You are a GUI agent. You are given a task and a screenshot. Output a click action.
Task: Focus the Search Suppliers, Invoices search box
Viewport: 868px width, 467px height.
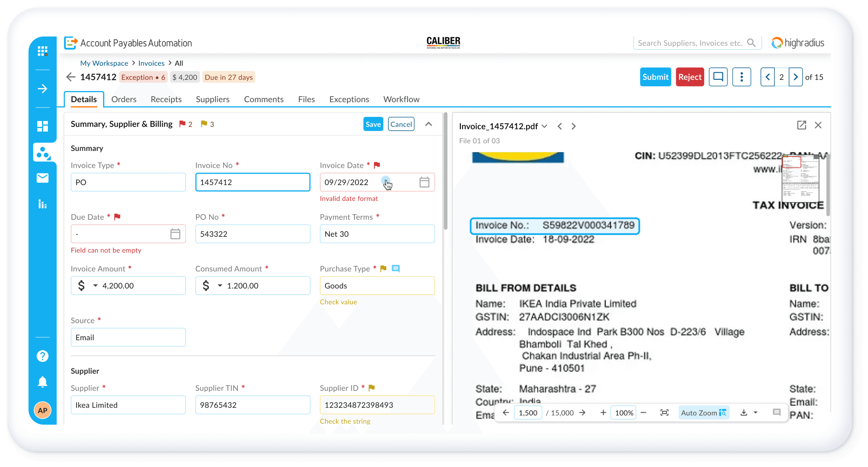click(x=697, y=43)
